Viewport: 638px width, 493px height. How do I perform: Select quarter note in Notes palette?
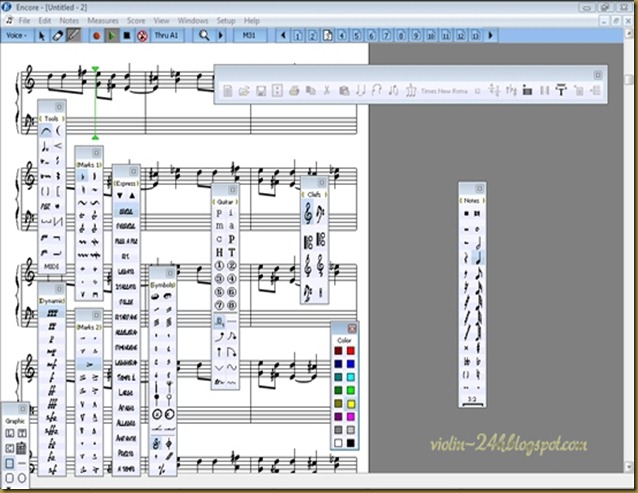[x=479, y=258]
